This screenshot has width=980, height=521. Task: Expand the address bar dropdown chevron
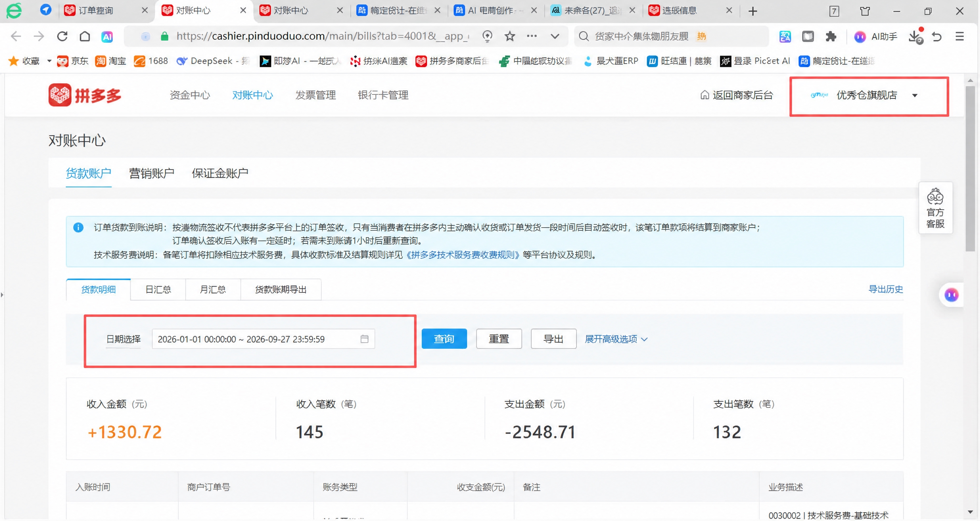coord(555,36)
